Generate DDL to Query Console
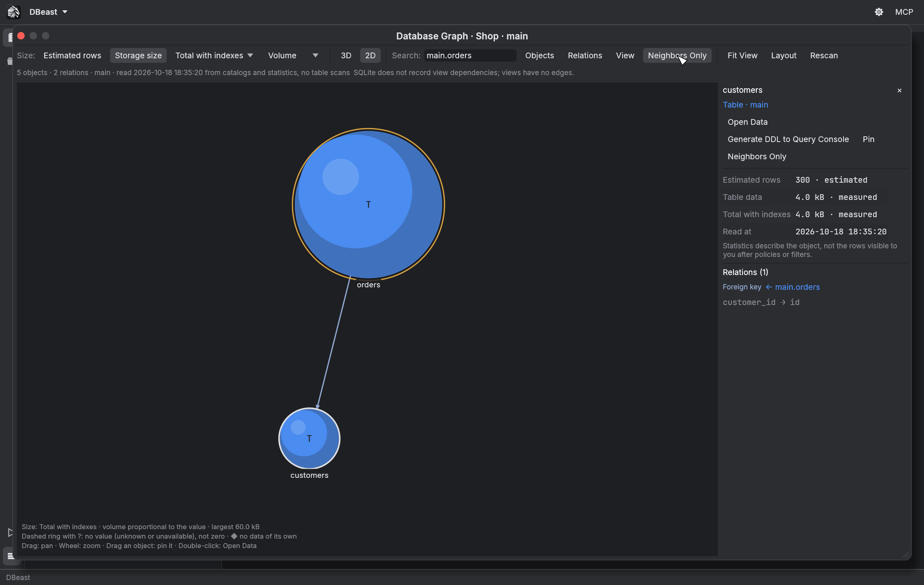This screenshot has width=924, height=585. (788, 139)
